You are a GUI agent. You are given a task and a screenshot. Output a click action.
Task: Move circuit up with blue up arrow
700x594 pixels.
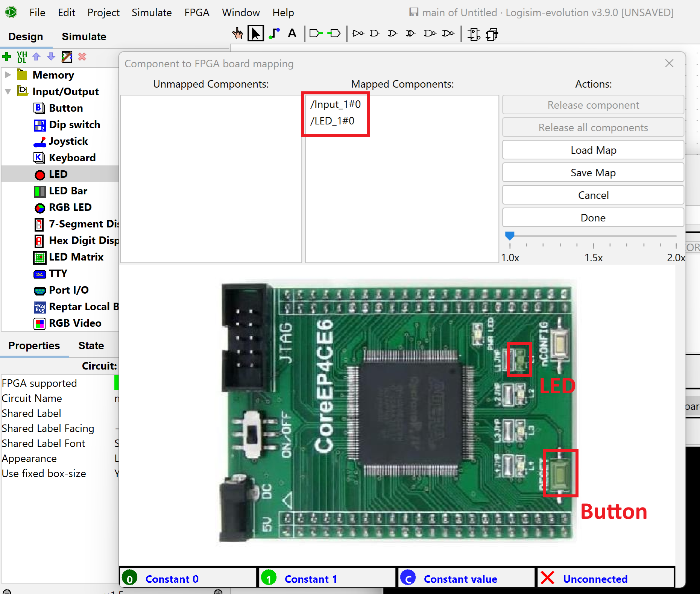[36, 57]
